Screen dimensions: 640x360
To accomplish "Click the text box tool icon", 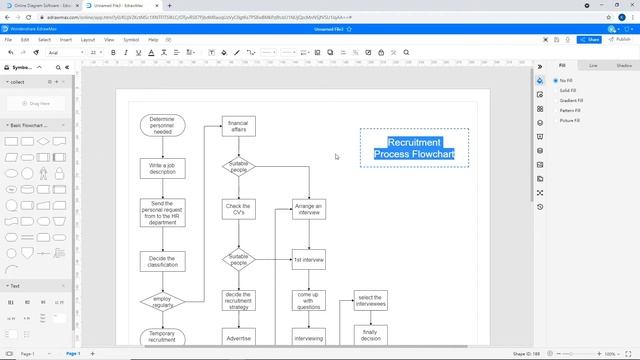I will 211,53.
